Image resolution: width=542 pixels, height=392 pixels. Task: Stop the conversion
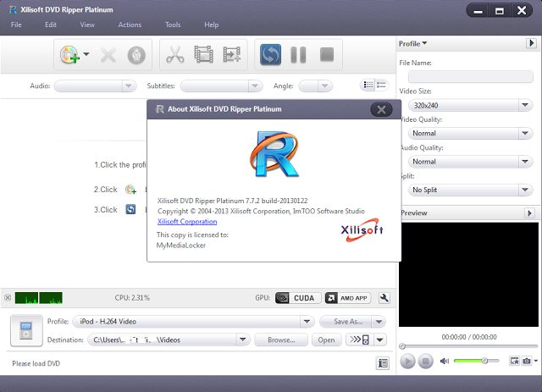(x=327, y=55)
